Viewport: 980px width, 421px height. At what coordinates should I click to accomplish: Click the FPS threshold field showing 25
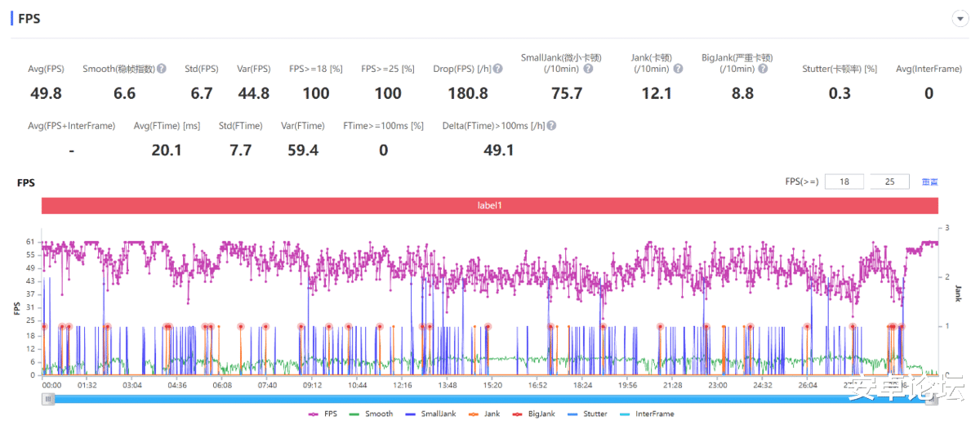[x=890, y=181]
